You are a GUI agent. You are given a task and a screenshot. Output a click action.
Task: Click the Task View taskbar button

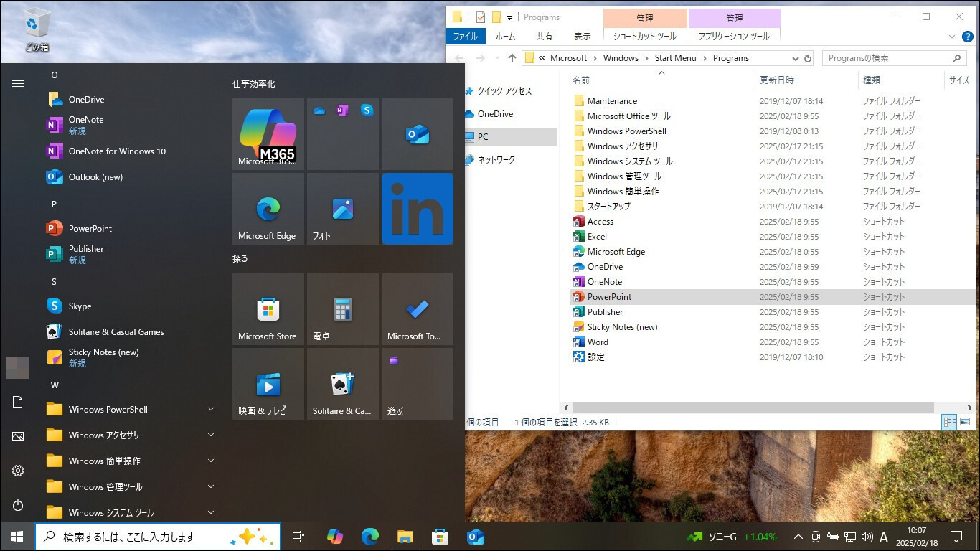[298, 537]
